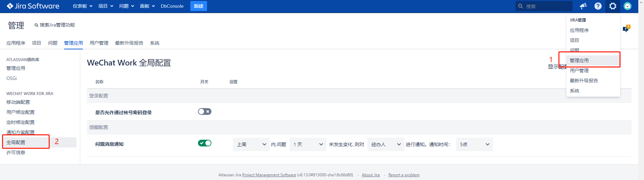Open 用户绑定配置 in the sidebar

20,112
